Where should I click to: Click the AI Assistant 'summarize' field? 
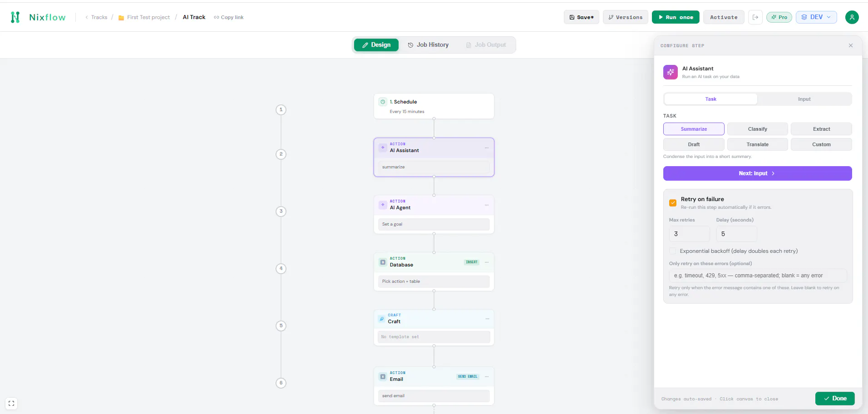point(434,167)
